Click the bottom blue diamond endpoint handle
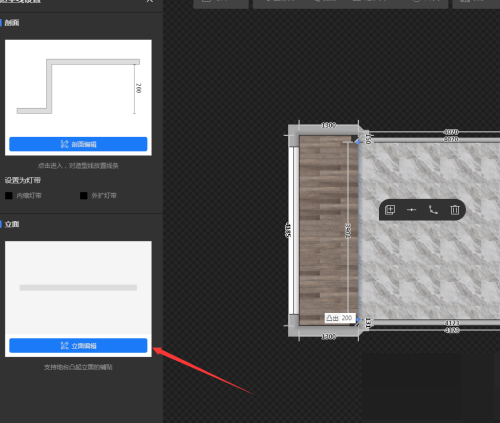 point(358,320)
